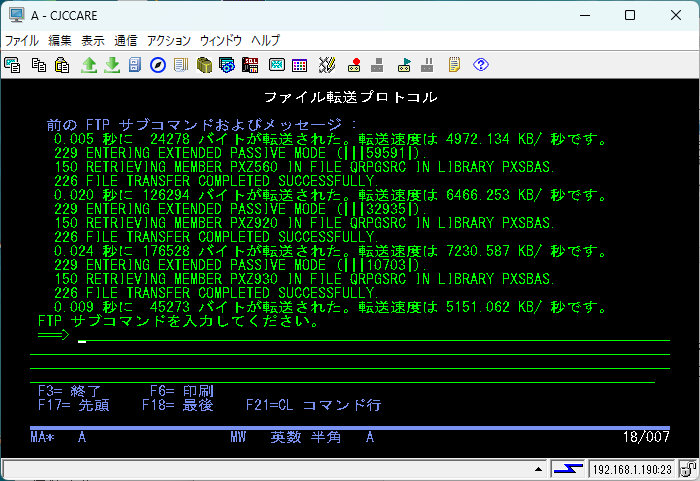700x481 pixels.
Task: Click the computer icon in title bar
Action: (x=17, y=15)
